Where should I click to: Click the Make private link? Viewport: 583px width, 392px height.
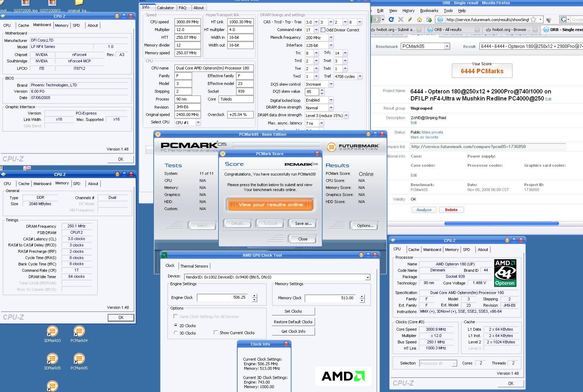[432, 132]
